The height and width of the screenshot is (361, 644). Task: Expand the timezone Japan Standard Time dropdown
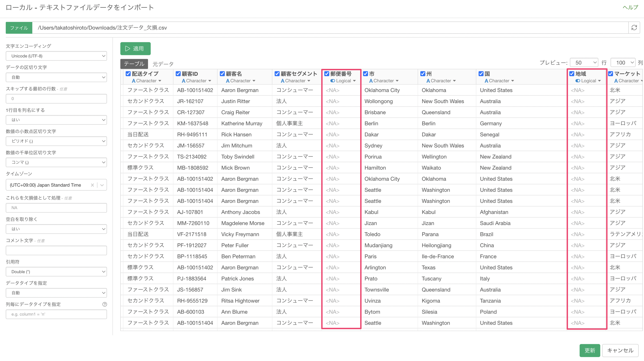coord(102,185)
